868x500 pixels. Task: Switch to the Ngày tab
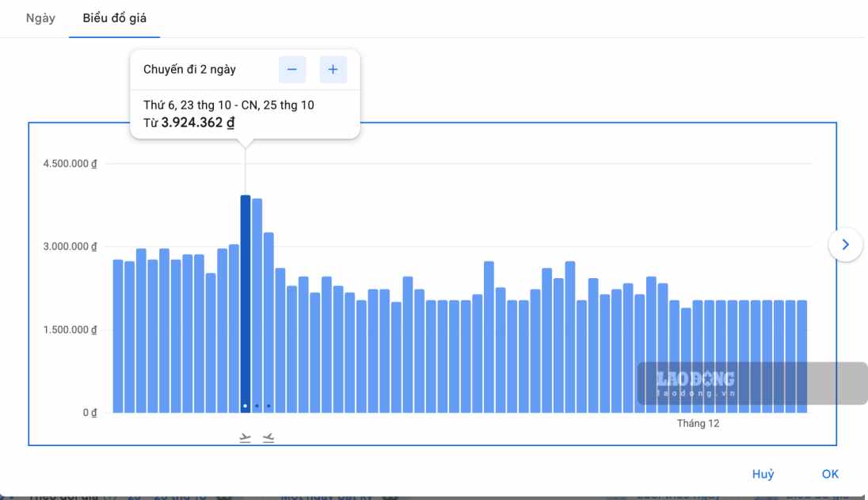pos(40,18)
